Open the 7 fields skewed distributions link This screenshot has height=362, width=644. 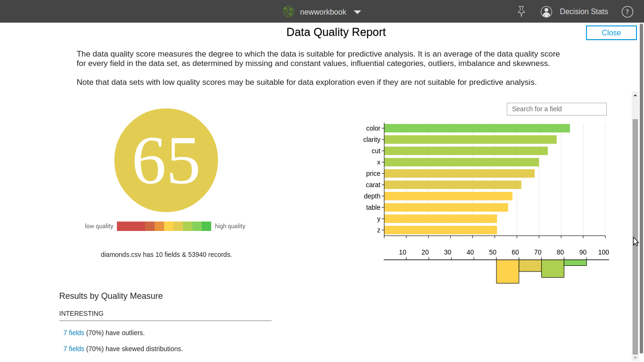coord(74,349)
